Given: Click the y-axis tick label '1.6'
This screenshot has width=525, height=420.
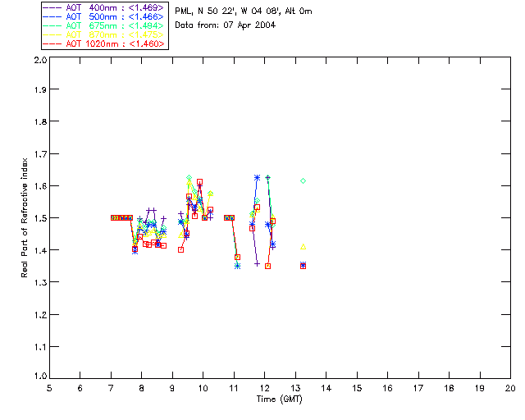Looking at the screenshot, I should (x=40, y=186).
